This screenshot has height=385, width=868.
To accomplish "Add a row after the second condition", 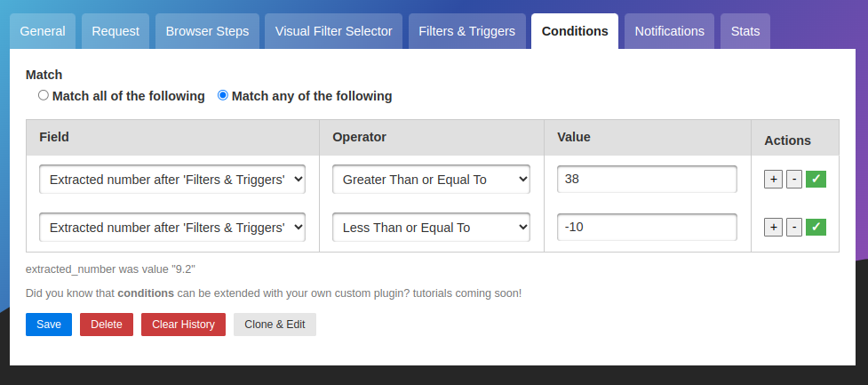I will (x=773, y=227).
